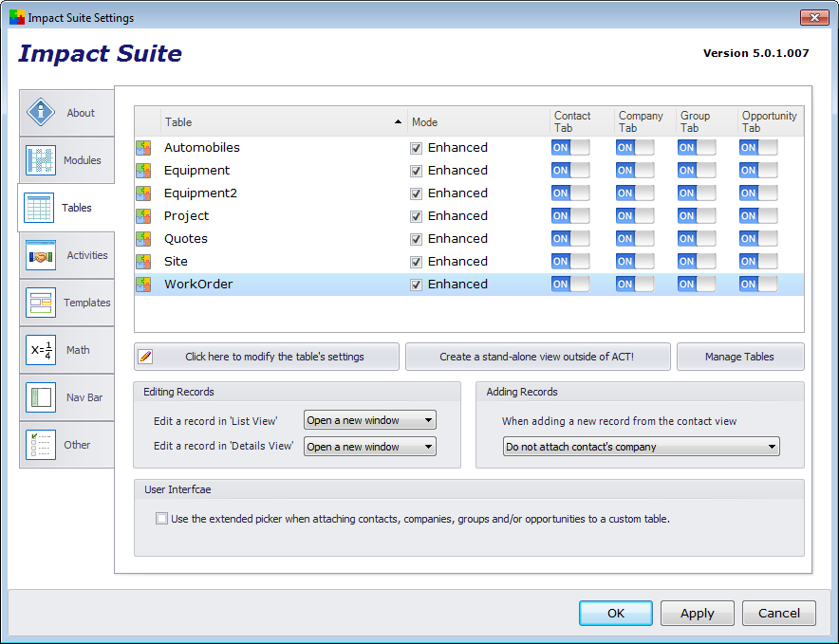The height and width of the screenshot is (644, 839).
Task: Click the Opportunity Tab column header
Action: (771, 122)
